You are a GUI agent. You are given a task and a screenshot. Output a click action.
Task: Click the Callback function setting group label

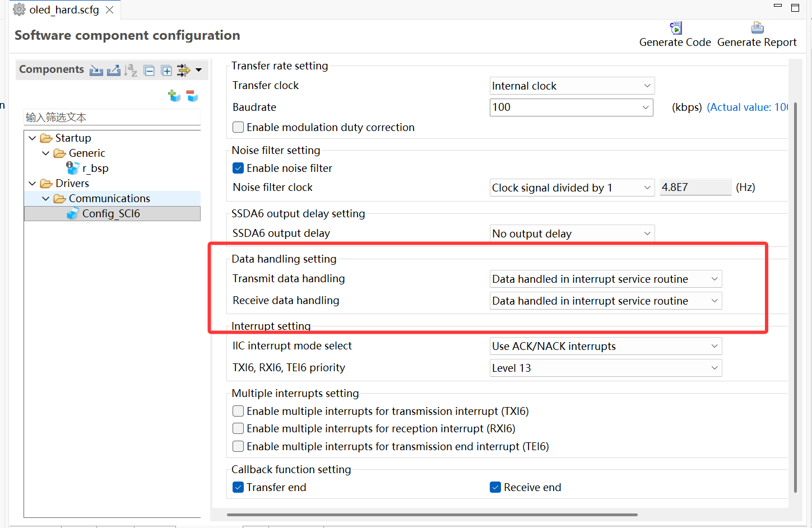pos(291,469)
